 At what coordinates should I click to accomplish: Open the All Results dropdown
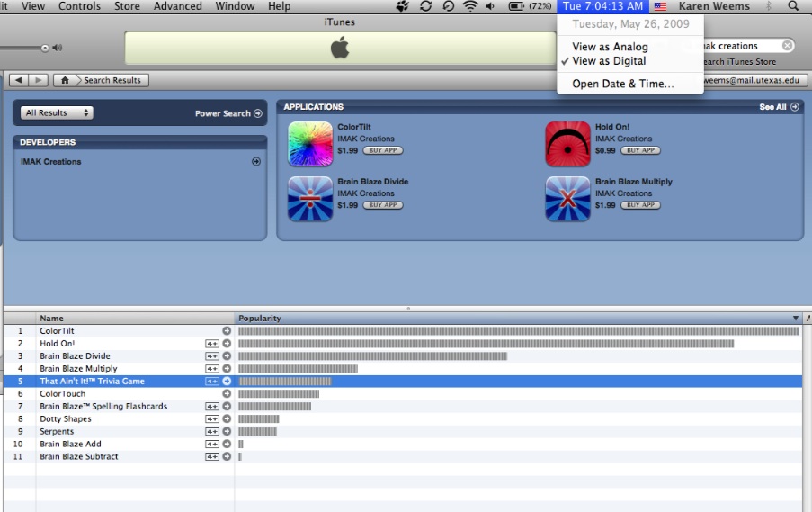[x=57, y=113]
